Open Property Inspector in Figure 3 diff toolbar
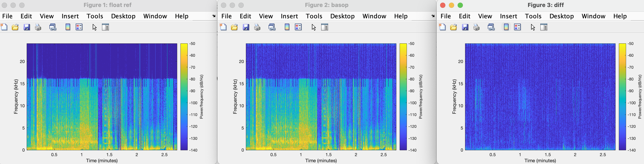Image resolution: width=644 pixels, height=164 pixels. pos(544,27)
